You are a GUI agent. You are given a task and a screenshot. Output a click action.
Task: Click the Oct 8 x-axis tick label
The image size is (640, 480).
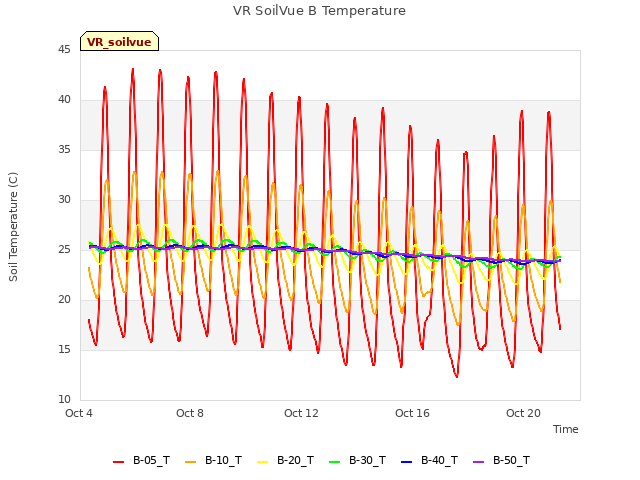click(190, 413)
